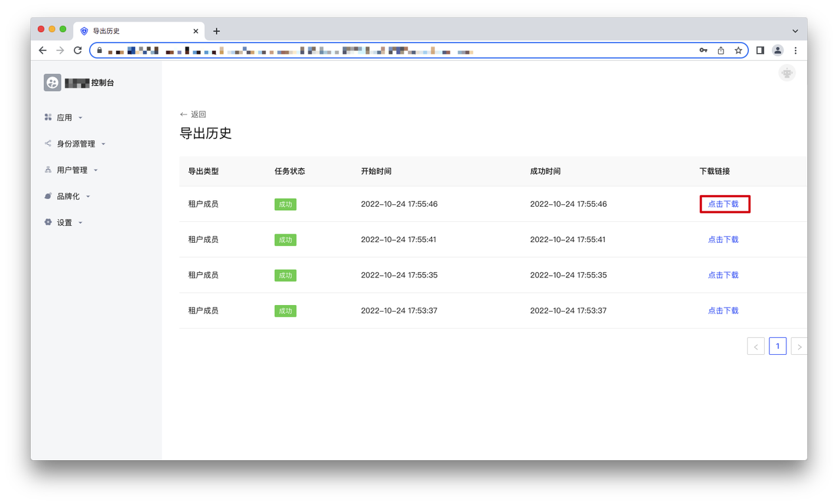Click the browser reload icon
838x504 pixels.
click(x=77, y=50)
